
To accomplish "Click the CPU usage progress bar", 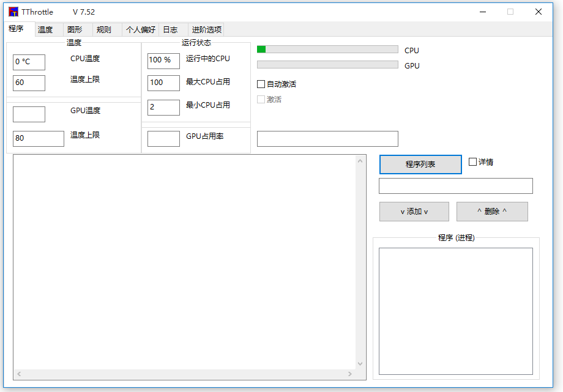I will point(327,49).
